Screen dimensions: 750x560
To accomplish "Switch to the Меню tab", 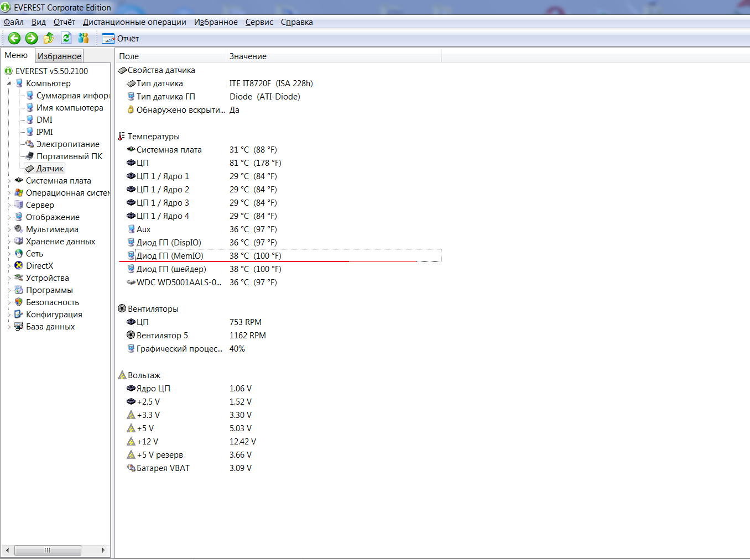I will pos(16,55).
